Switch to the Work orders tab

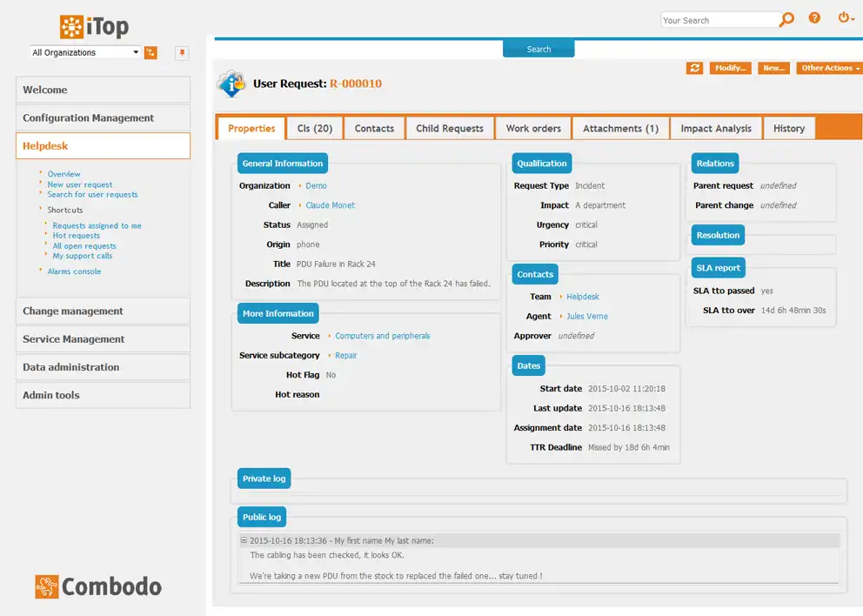532,128
